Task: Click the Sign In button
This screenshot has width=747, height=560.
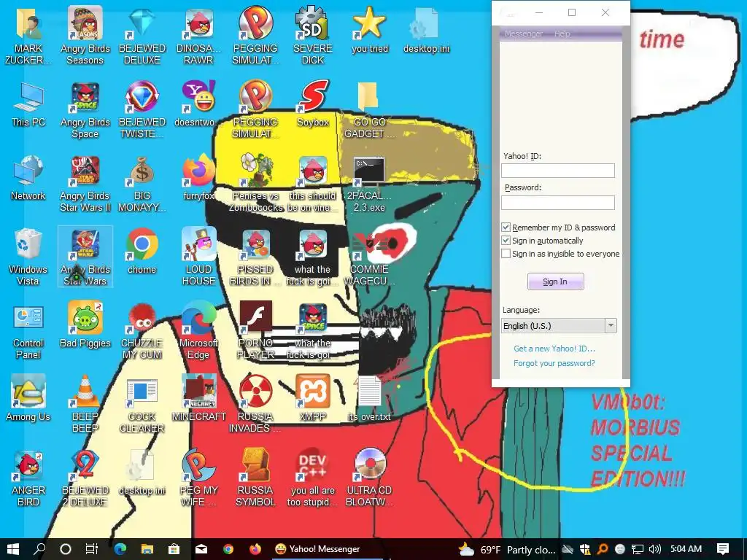Action: (555, 281)
